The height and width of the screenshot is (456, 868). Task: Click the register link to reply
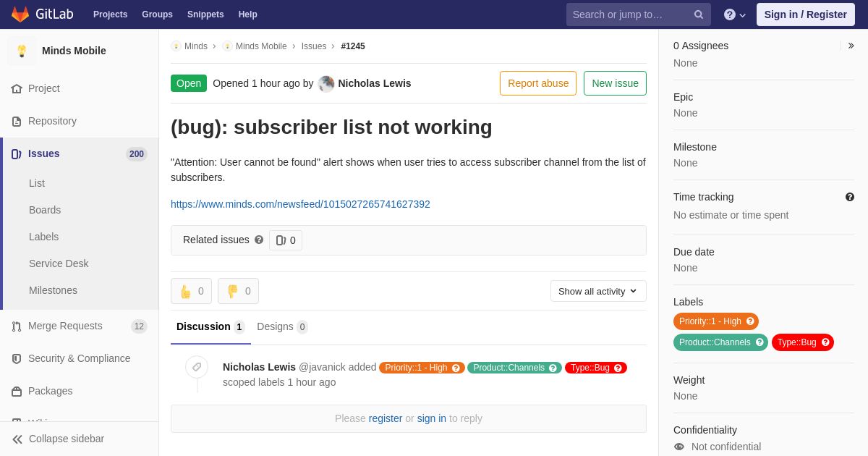pos(386,418)
